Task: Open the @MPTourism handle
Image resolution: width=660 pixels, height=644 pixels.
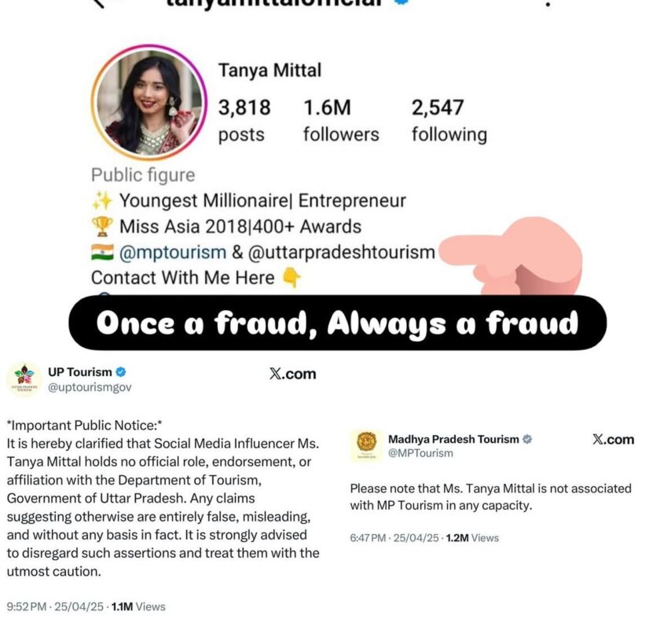Action: pyautogui.click(x=420, y=453)
